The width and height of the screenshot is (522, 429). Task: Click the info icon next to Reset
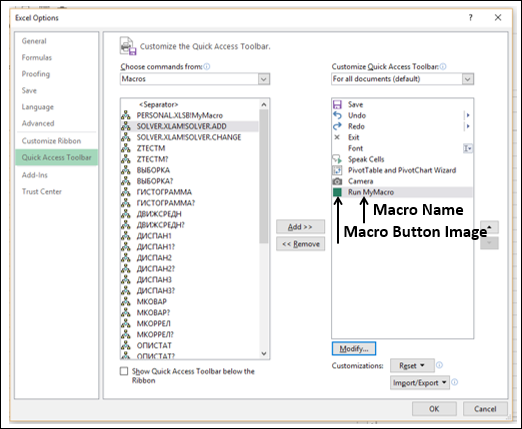click(x=439, y=365)
